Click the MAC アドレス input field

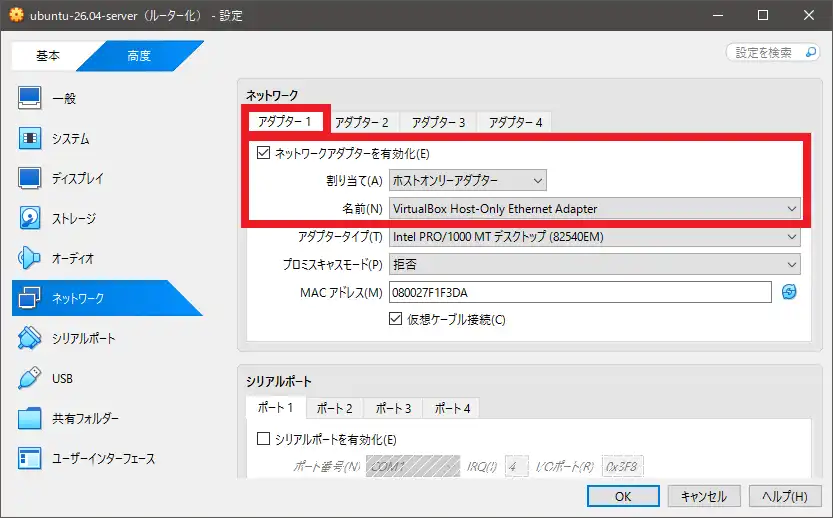(580, 292)
